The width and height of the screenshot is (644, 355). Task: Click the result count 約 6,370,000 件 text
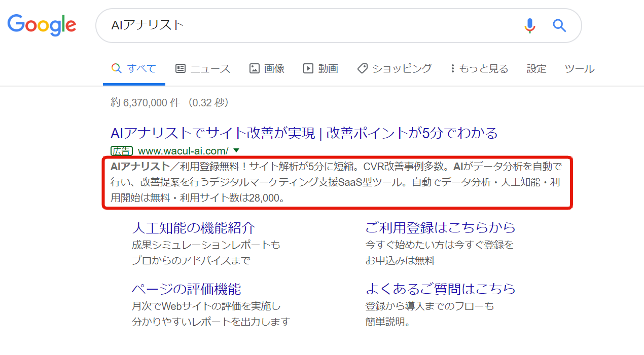(145, 103)
